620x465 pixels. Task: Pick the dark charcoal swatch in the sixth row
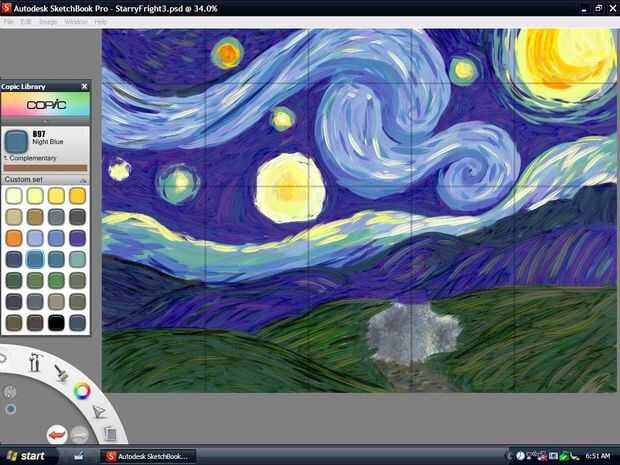point(14,302)
